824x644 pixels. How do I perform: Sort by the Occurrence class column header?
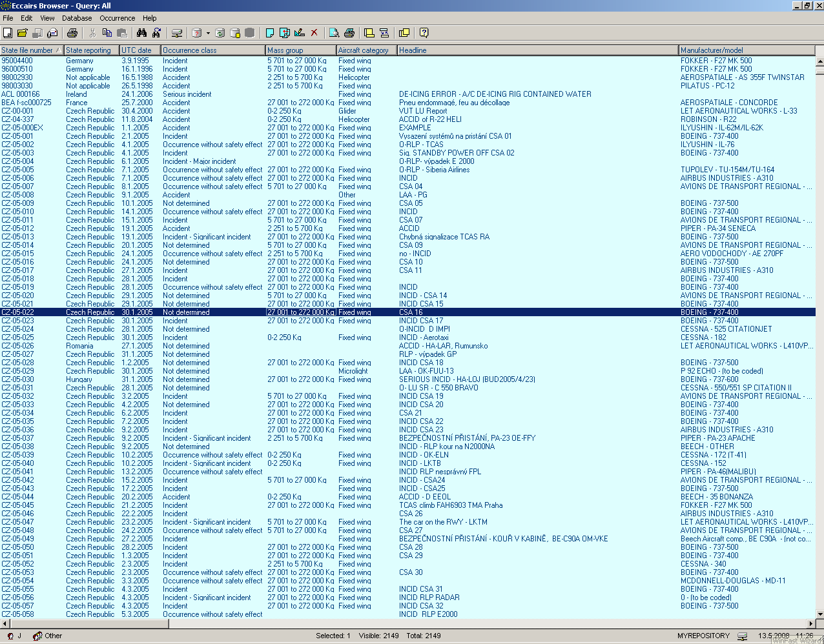213,50
